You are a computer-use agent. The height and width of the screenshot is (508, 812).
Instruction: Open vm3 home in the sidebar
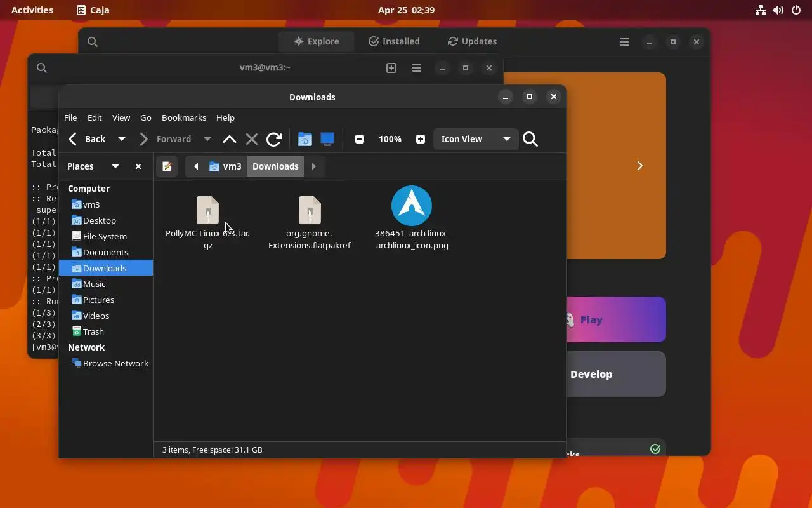pyautogui.click(x=106, y=204)
